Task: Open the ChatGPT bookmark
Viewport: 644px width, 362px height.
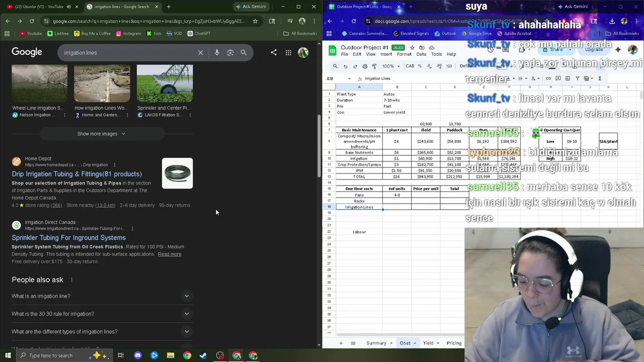Action: point(199,34)
